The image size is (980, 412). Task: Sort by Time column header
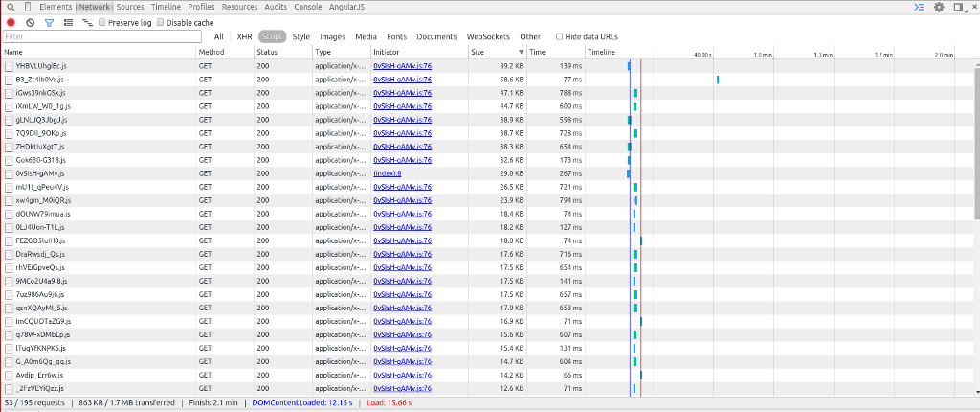pyautogui.click(x=556, y=53)
